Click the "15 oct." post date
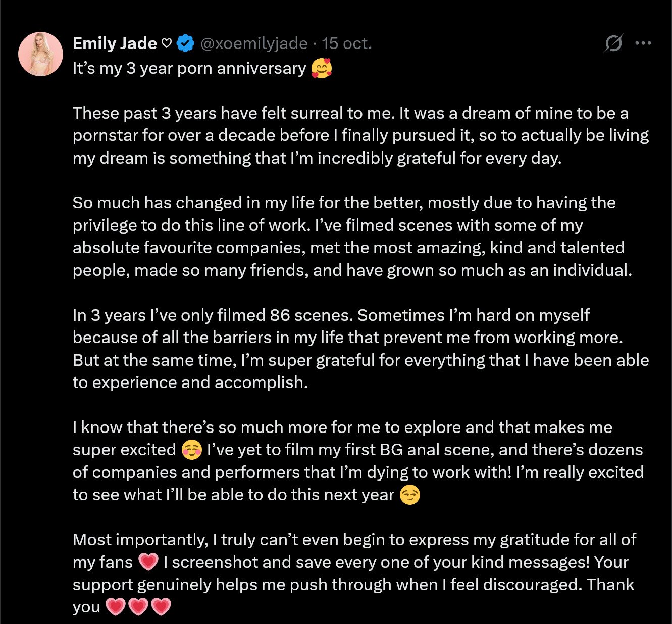 coord(347,44)
